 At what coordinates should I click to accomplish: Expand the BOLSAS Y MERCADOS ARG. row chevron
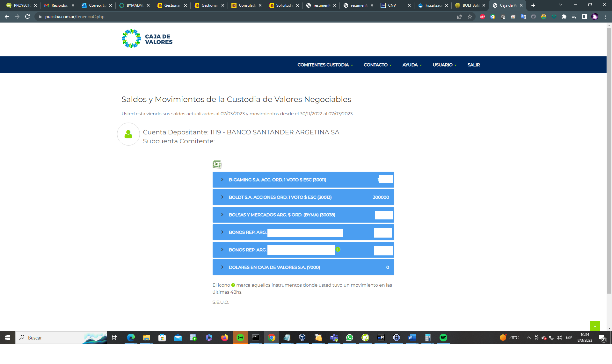click(x=222, y=215)
